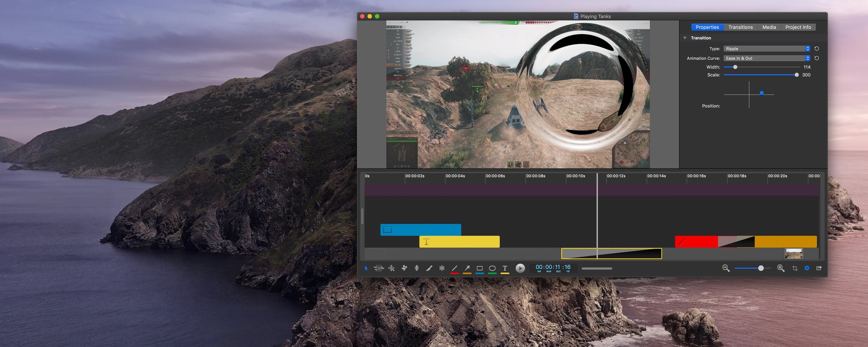Click the Width slider handle
The height and width of the screenshot is (347, 868).
(x=735, y=67)
